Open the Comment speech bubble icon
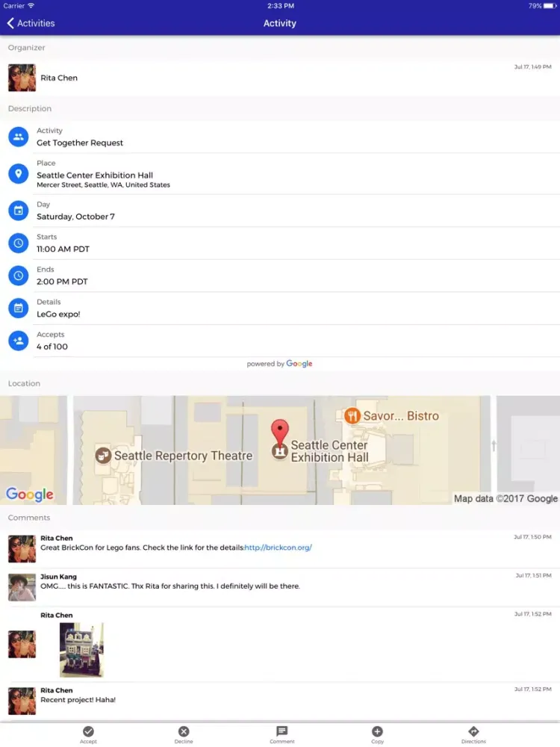 [282, 731]
